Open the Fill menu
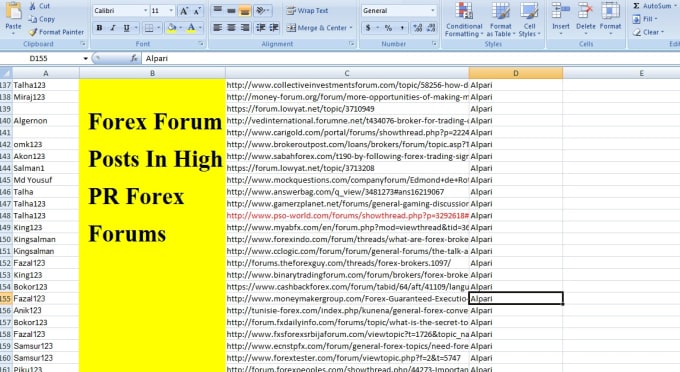The image size is (680, 372). tap(645, 19)
